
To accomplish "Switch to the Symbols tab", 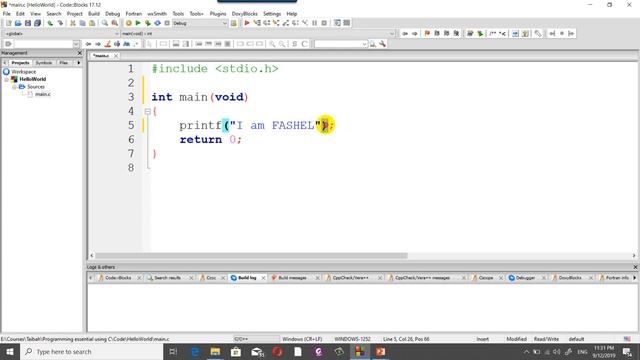I will click(x=44, y=63).
